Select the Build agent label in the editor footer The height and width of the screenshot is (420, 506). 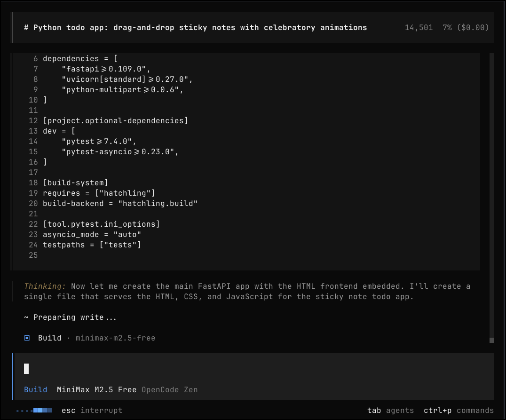pos(35,389)
